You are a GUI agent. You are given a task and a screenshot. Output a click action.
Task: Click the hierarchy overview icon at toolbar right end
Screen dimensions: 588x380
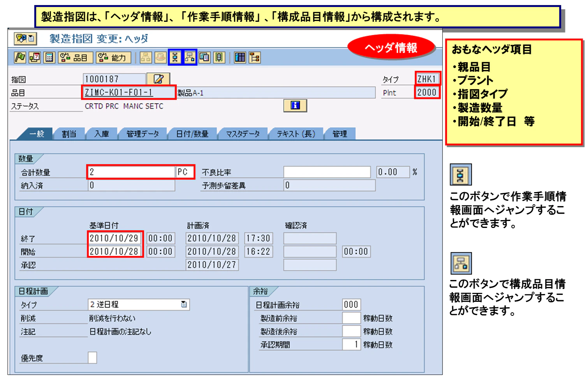click(254, 58)
